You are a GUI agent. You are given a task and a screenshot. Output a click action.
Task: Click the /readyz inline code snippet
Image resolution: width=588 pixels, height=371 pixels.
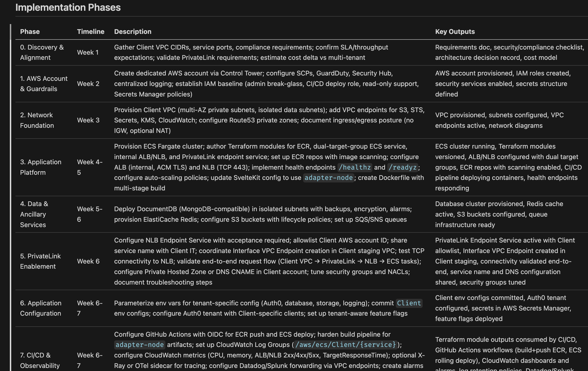403,167
